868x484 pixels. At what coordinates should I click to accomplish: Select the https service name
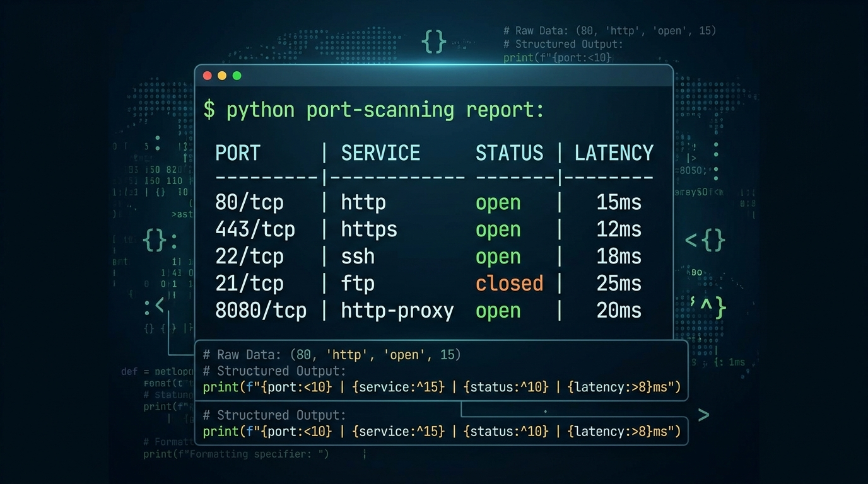tap(369, 229)
